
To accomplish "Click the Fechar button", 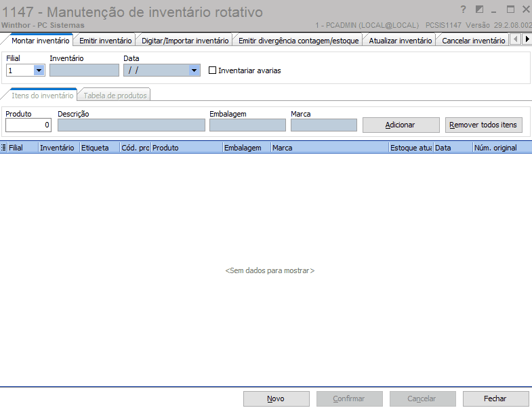I will point(495,399).
